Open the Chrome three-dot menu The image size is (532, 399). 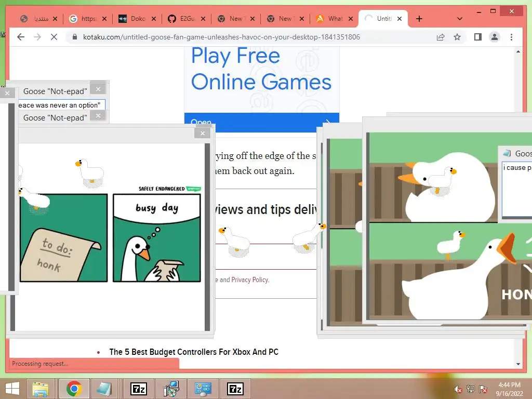(x=511, y=37)
